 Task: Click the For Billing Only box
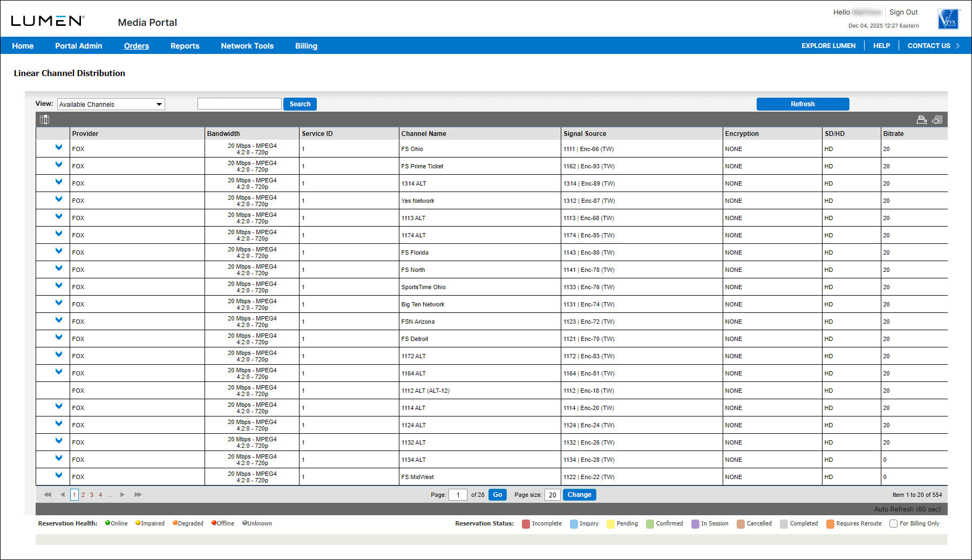(x=893, y=524)
